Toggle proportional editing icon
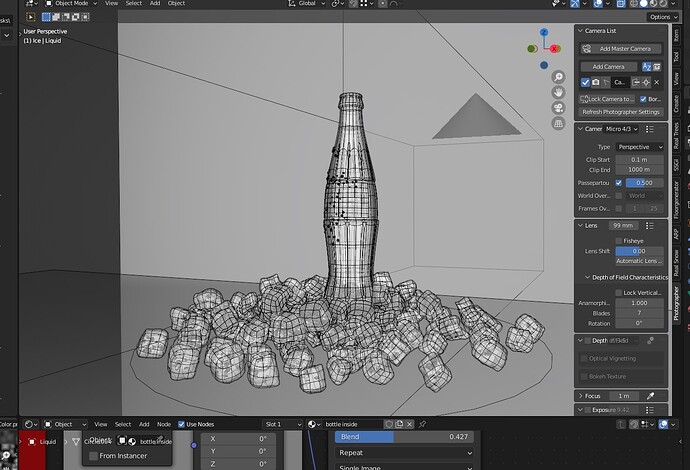Viewport: 690px width, 470px height. [382, 4]
